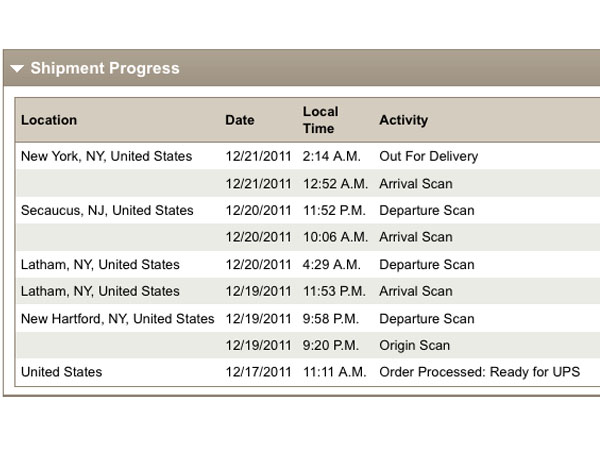The width and height of the screenshot is (600, 450).
Task: Click the 2:14 A.M. time entry
Action: coord(331,156)
